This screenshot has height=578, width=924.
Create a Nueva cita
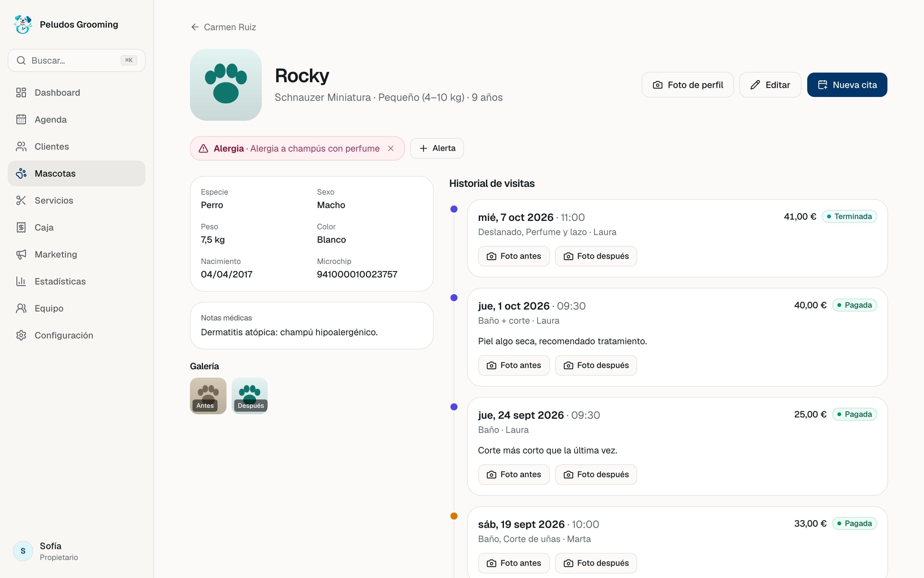[x=847, y=85]
